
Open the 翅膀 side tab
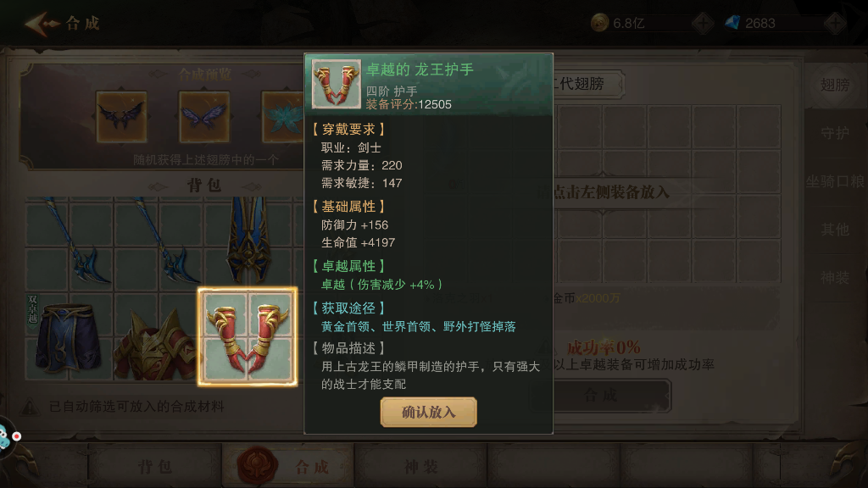coord(835,85)
